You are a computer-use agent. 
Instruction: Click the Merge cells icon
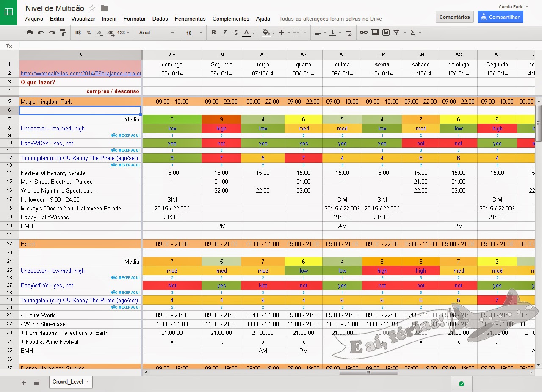coord(296,33)
